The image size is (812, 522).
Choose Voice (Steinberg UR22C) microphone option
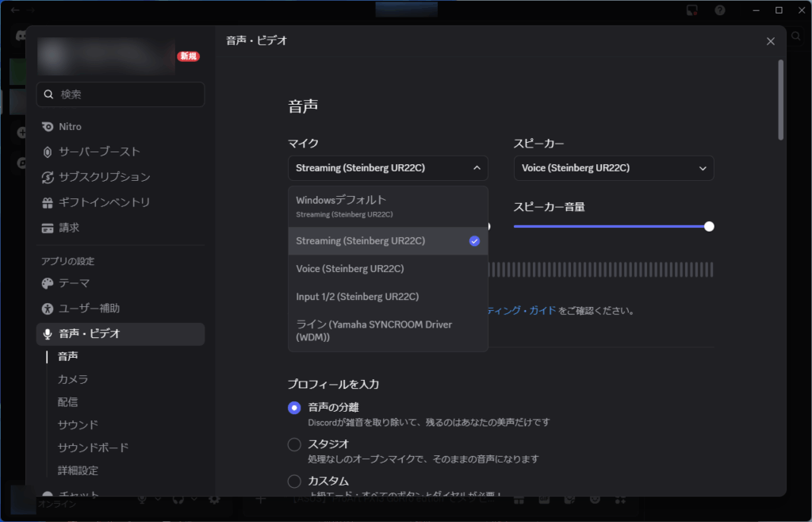pos(388,269)
